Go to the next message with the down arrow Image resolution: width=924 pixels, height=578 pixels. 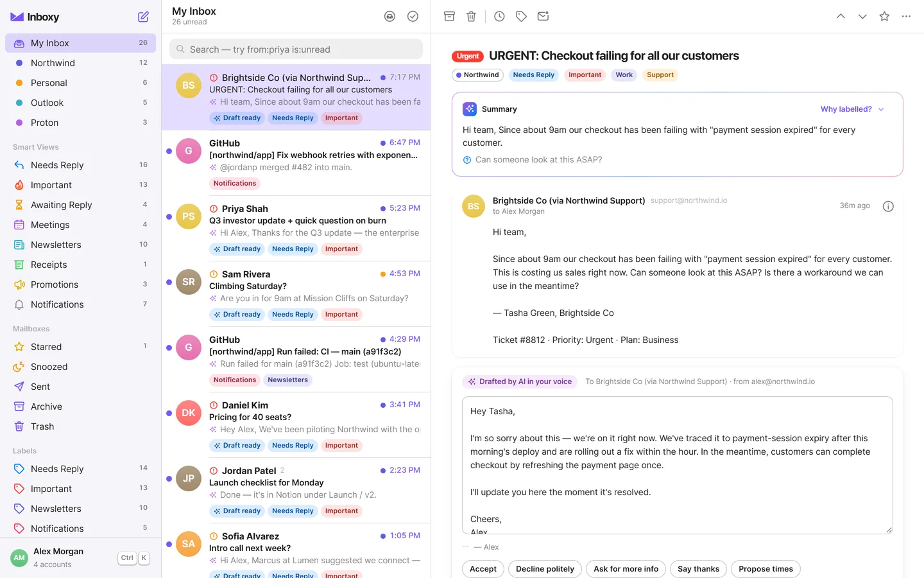pyautogui.click(x=862, y=16)
